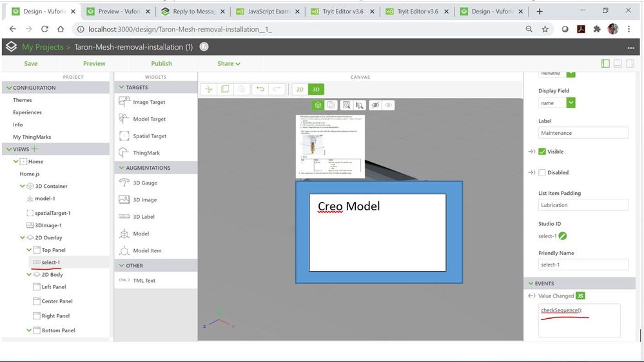Add the 3D Image widget
The image size is (644, 362).
click(x=137, y=199)
